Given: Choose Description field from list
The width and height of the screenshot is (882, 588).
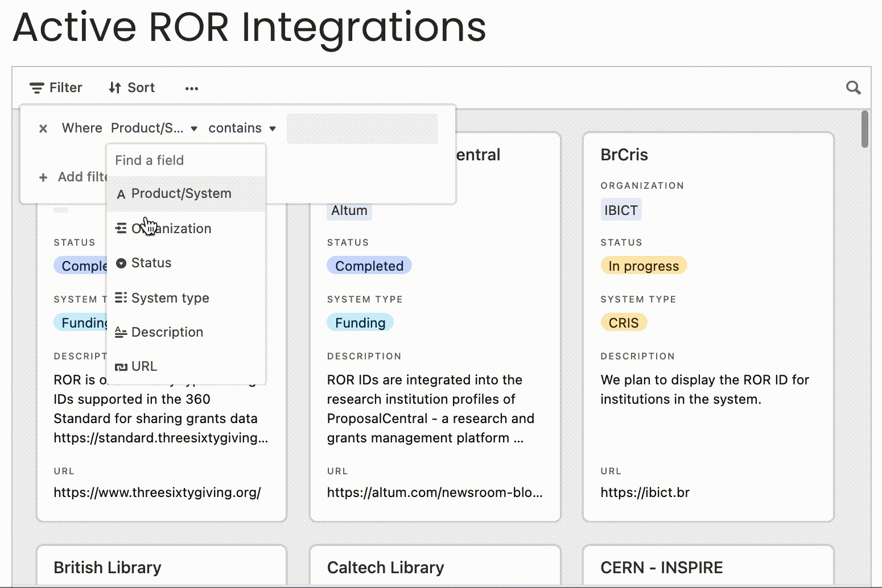Looking at the screenshot, I should point(167,332).
